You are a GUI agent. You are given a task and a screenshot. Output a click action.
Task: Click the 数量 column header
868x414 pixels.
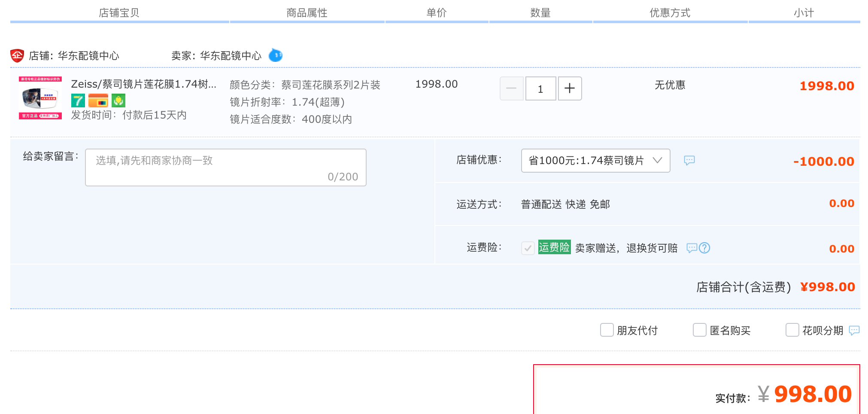coord(540,13)
